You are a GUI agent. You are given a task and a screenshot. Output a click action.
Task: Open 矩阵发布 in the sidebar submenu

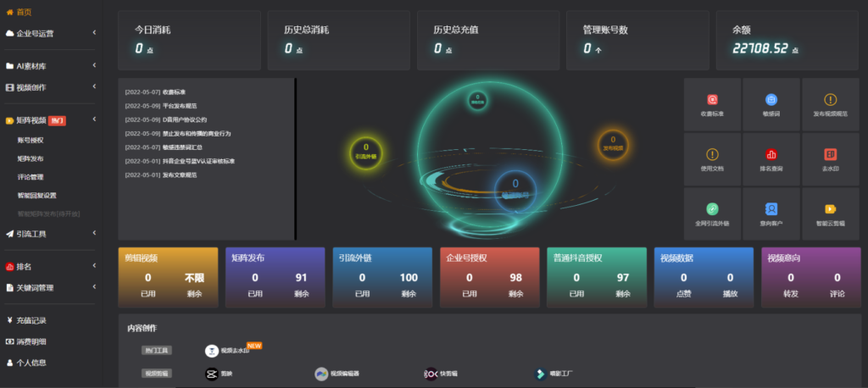(x=31, y=158)
